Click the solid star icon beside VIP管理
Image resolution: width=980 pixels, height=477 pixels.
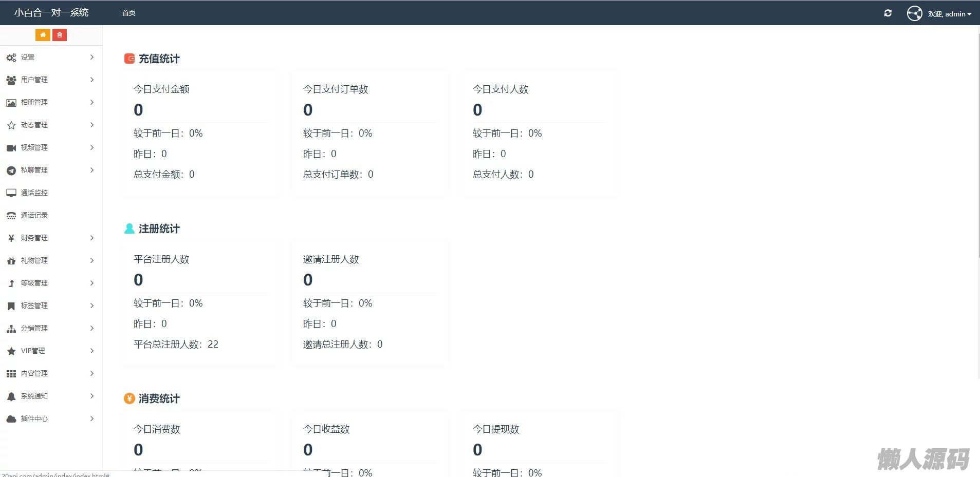point(11,351)
